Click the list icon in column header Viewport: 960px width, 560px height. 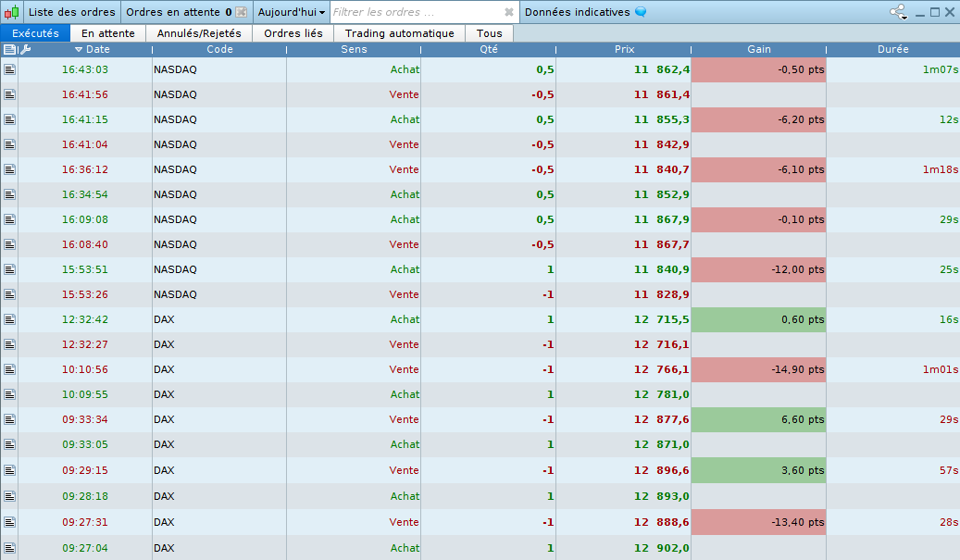[x=9, y=49]
